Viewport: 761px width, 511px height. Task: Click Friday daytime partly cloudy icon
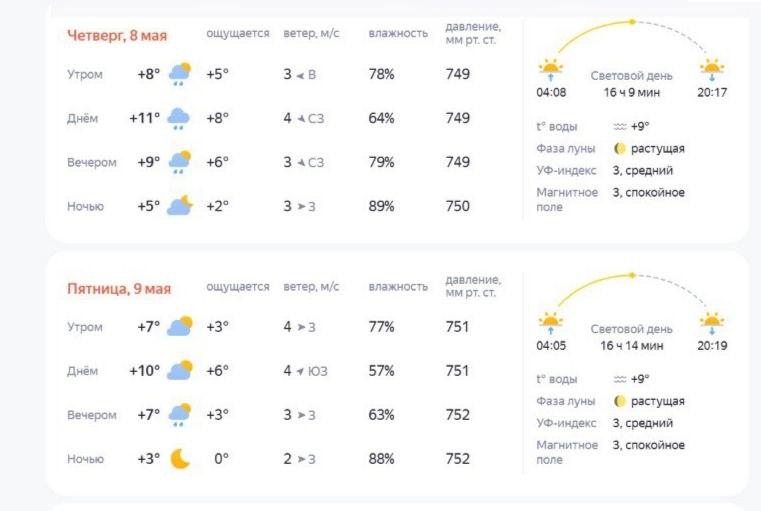pyautogui.click(x=180, y=371)
